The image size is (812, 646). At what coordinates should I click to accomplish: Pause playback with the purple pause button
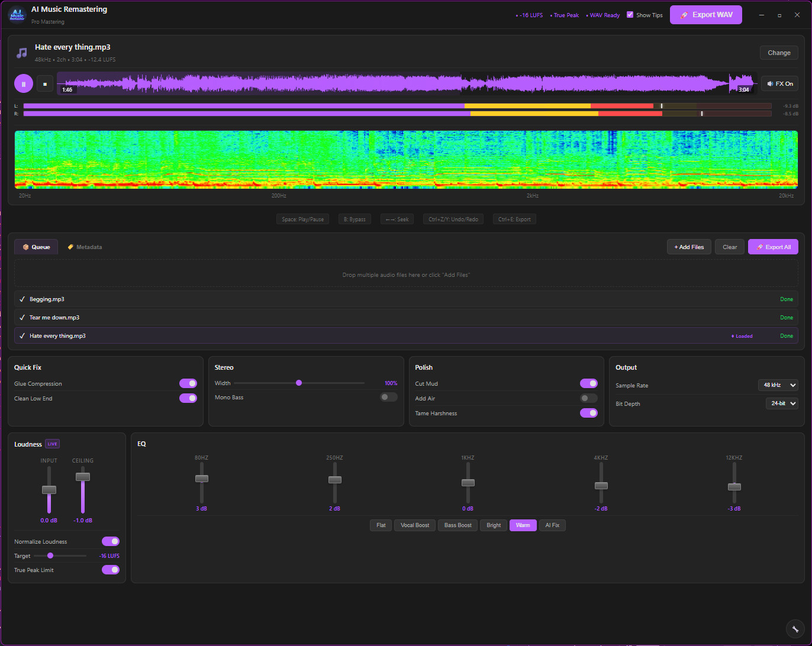pyautogui.click(x=24, y=84)
